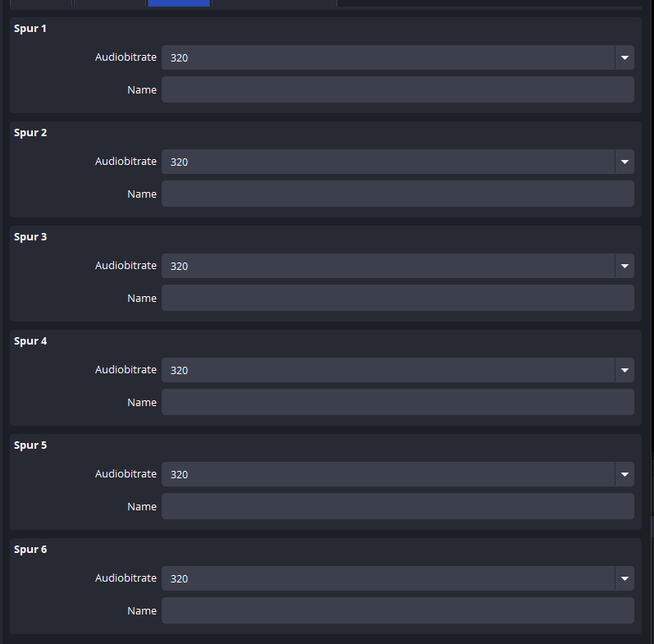654x644 pixels.
Task: Click the Name field for Spur 5
Action: click(398, 506)
